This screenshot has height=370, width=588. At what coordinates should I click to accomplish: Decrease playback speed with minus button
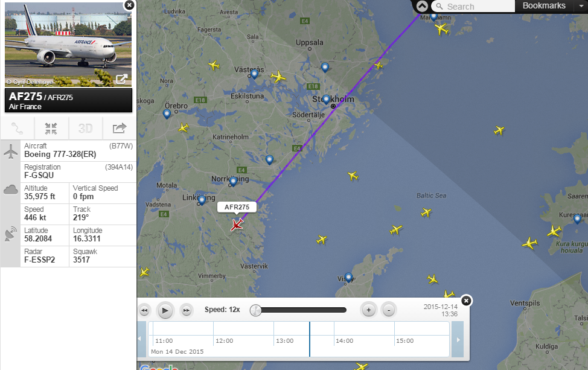389,310
